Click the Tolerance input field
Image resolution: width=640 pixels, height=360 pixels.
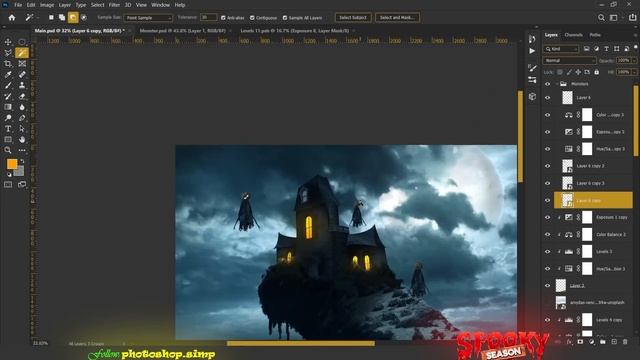click(x=209, y=18)
